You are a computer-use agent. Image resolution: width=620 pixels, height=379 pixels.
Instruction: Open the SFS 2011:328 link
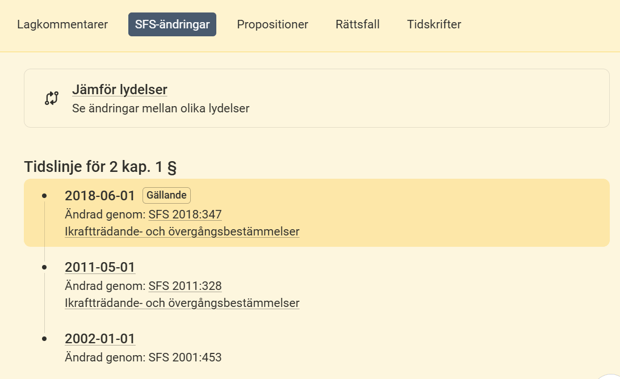point(185,286)
